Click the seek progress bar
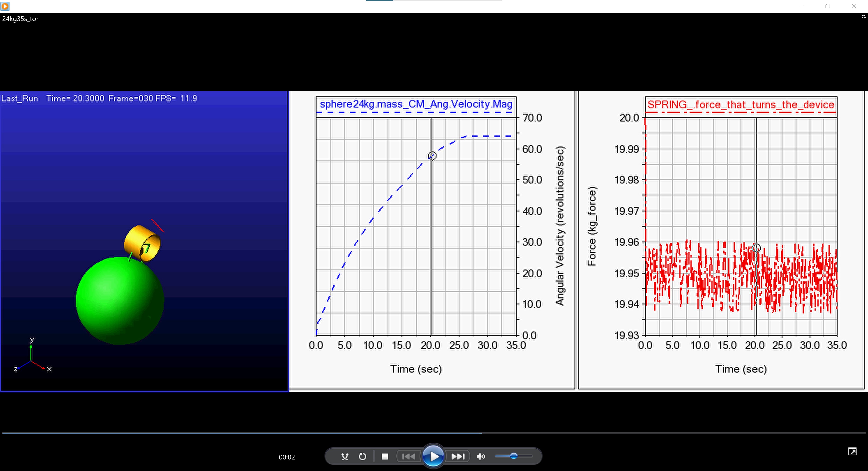Screen dimensions: 868x471 (434, 433)
